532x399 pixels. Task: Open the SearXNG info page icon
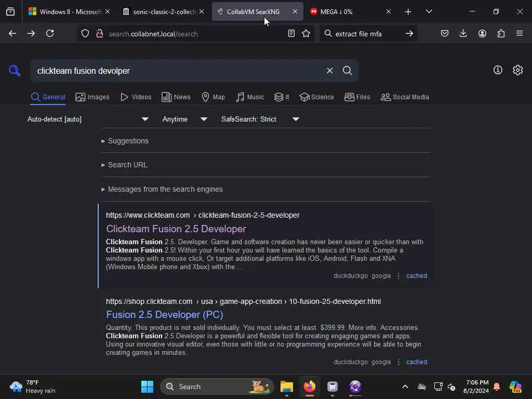(498, 70)
